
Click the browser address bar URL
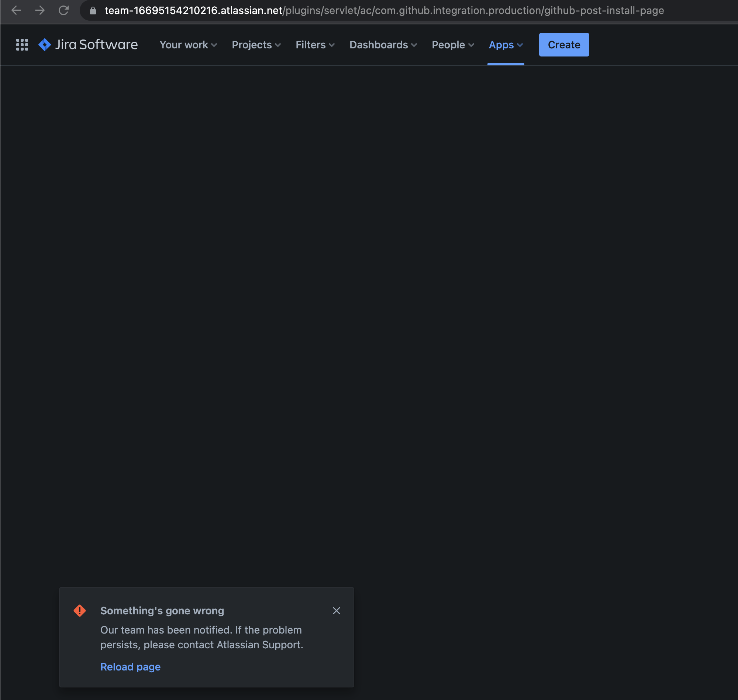point(384,10)
